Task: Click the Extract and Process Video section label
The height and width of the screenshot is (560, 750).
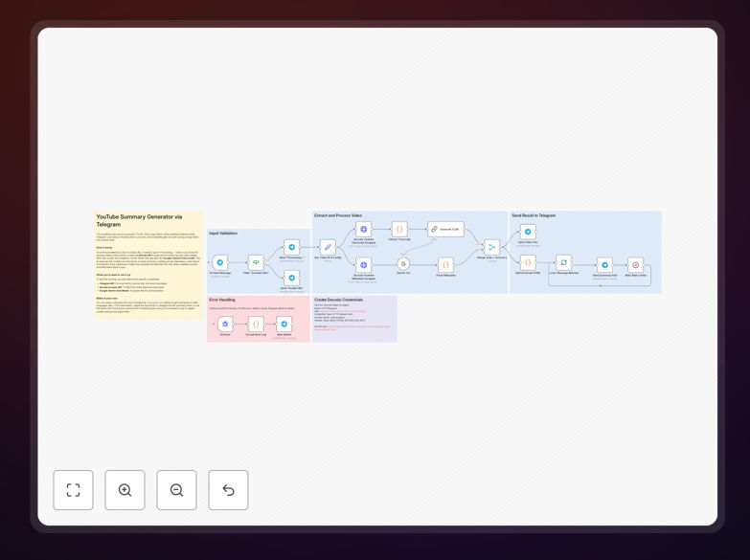Action: [x=338, y=215]
